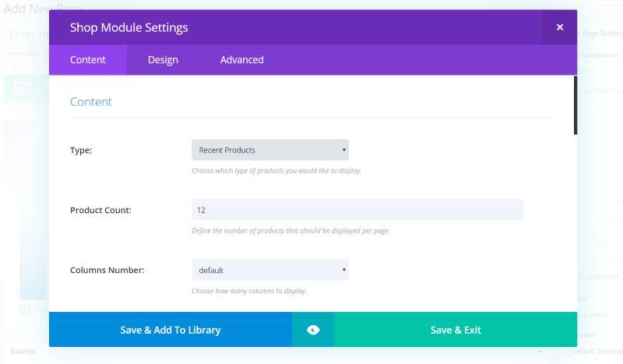The width and height of the screenshot is (623, 364).
Task: Open the Columns Number dropdown
Action: [270, 270]
